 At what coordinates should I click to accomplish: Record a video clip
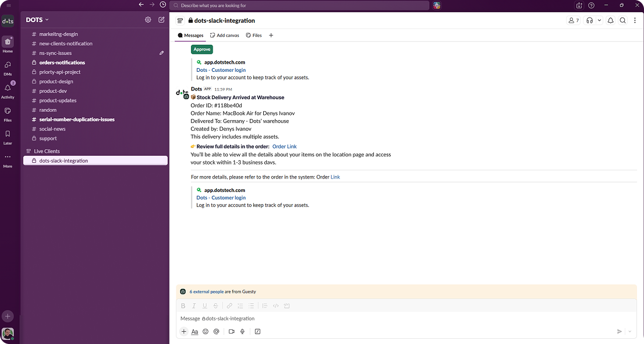(x=232, y=331)
